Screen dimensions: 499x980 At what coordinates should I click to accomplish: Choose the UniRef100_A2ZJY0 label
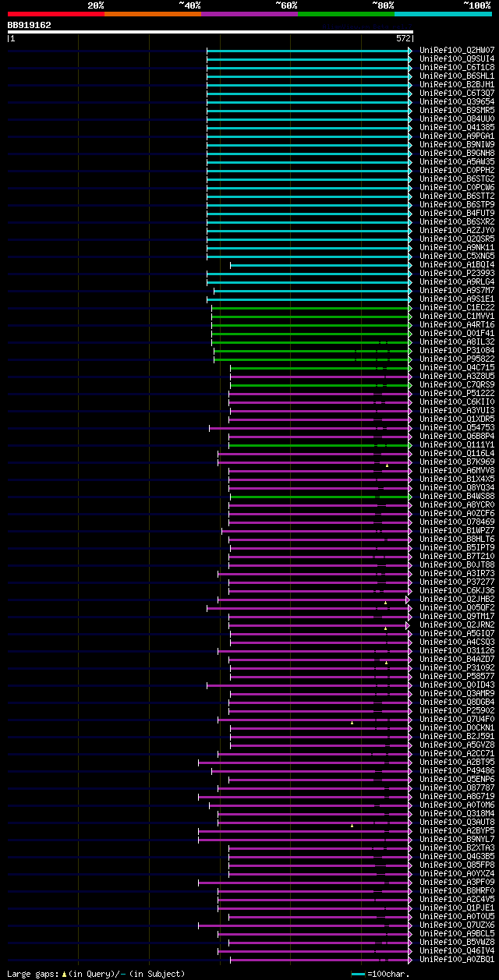[x=457, y=231]
